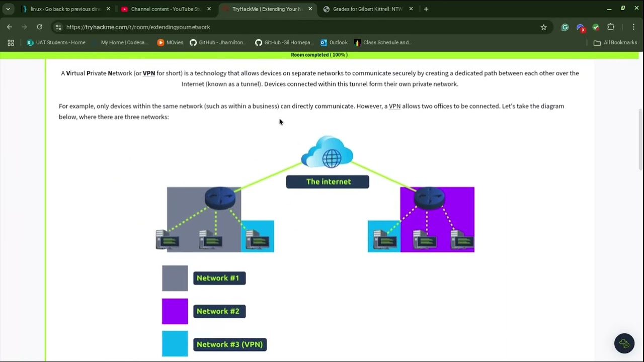Switch to Grades for Gilbert Kittrell tab
Screen dimensions: 644x362
[x=368, y=9]
